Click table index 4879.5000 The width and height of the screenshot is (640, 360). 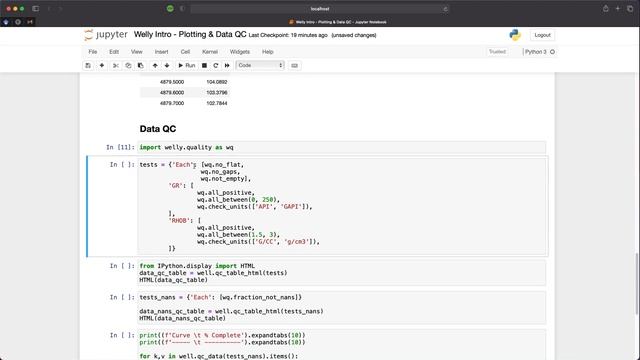[x=172, y=82]
